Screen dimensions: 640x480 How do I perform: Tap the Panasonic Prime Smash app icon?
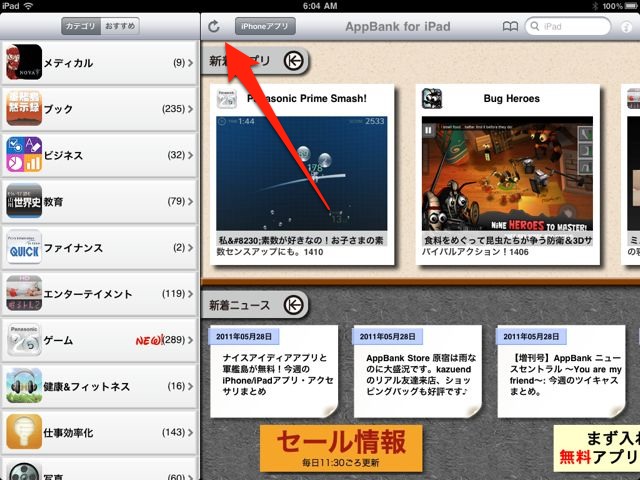(x=227, y=99)
